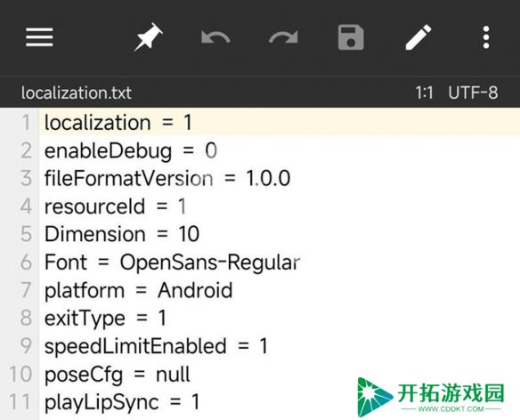Undo the last edit
This screenshot has width=520, height=420.
(x=215, y=37)
